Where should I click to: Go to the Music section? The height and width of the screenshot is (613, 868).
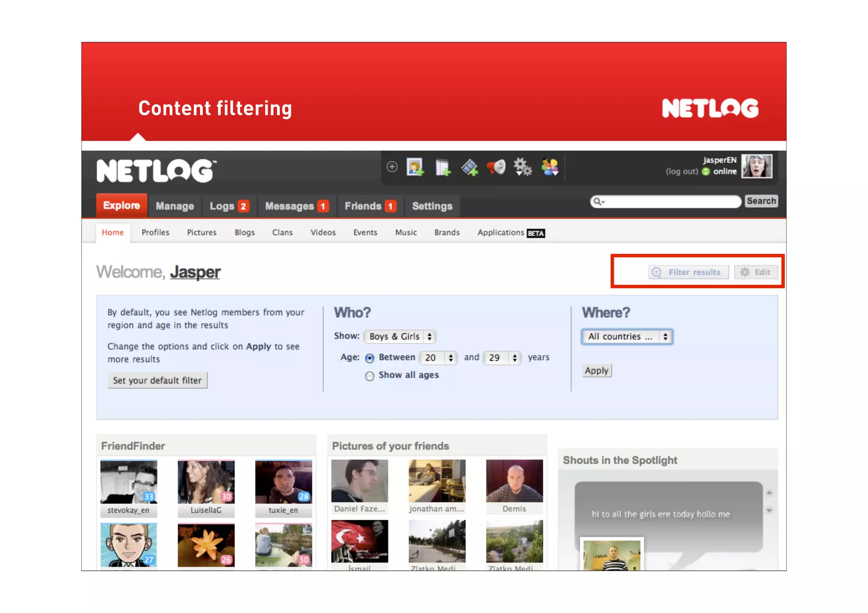pos(406,233)
